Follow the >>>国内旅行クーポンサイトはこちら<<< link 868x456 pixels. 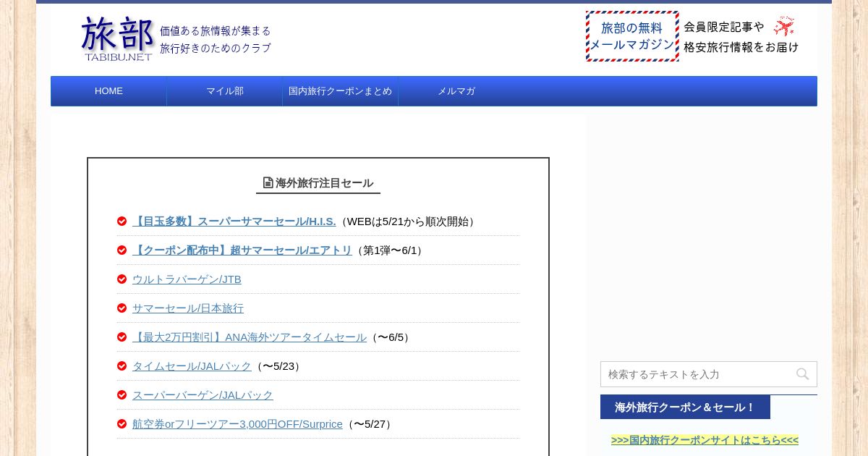click(705, 440)
